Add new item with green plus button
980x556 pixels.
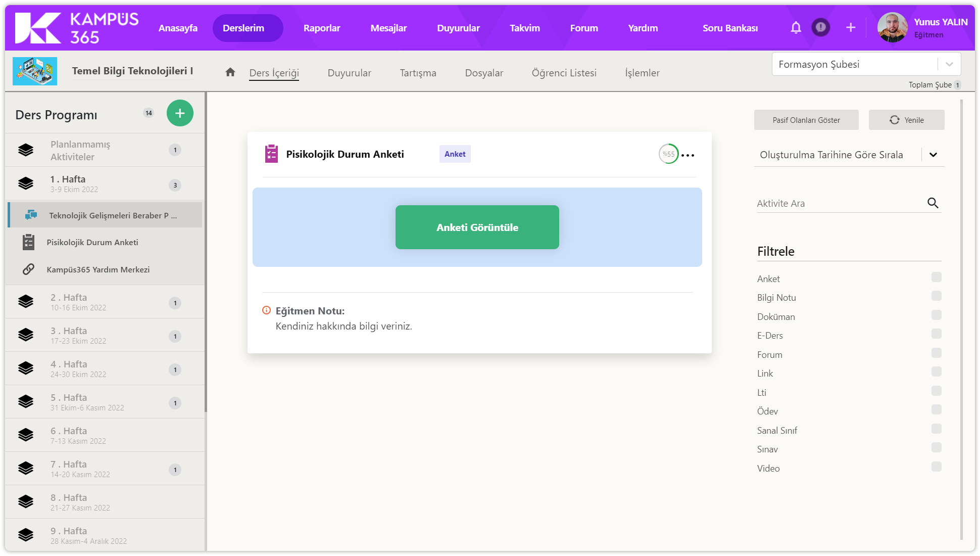click(x=180, y=113)
